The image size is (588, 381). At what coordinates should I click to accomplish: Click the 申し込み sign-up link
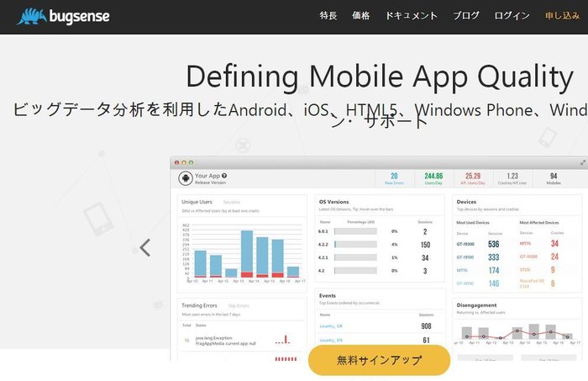click(x=561, y=16)
